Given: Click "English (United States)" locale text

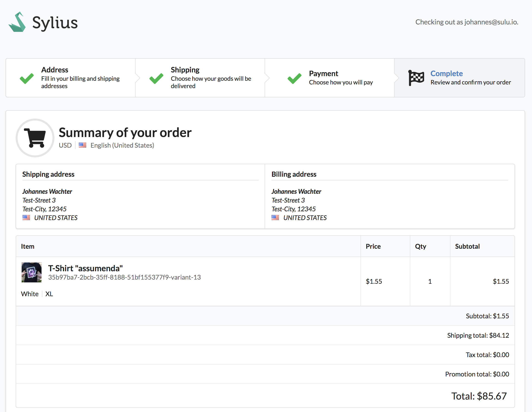Looking at the screenshot, I should coord(122,145).
